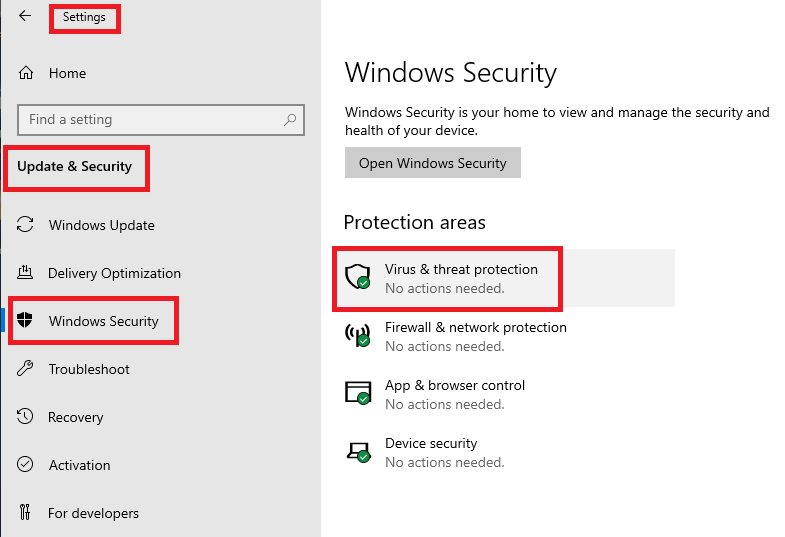This screenshot has height=537, width=785.
Task: Click the search magnifier icon
Action: [x=290, y=120]
